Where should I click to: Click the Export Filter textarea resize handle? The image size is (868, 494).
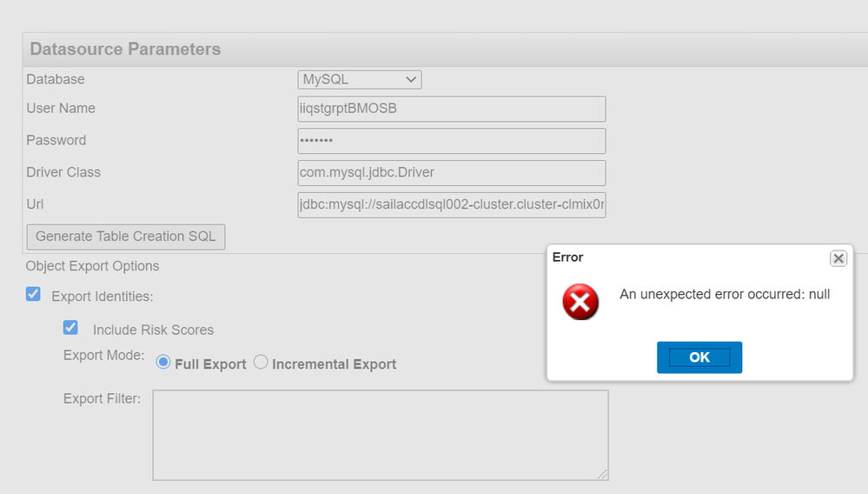coord(602,474)
